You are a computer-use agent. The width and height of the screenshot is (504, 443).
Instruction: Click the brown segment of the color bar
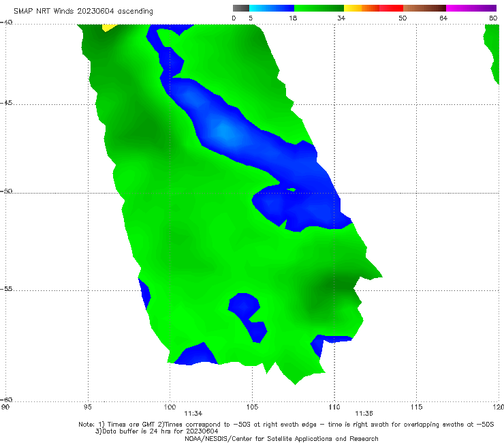pyautogui.click(x=424, y=8)
